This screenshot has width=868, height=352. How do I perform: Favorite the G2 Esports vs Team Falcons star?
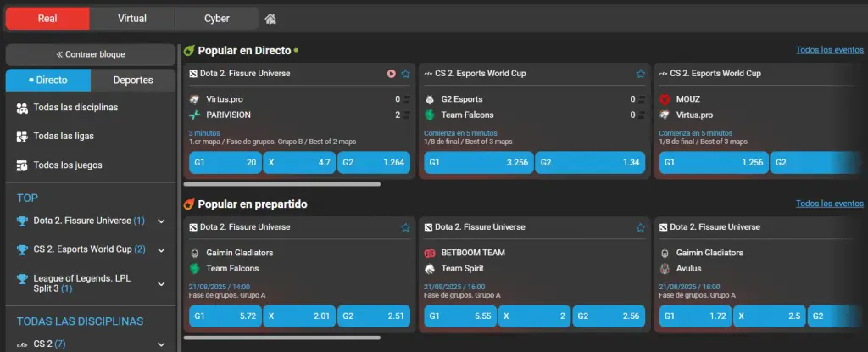tap(641, 74)
